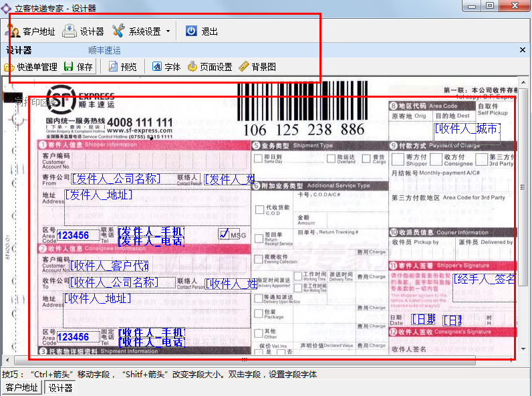Click the vertical scrollbar up arrow
Image resolution: width=532 pixels, height=396 pixels.
click(523, 82)
